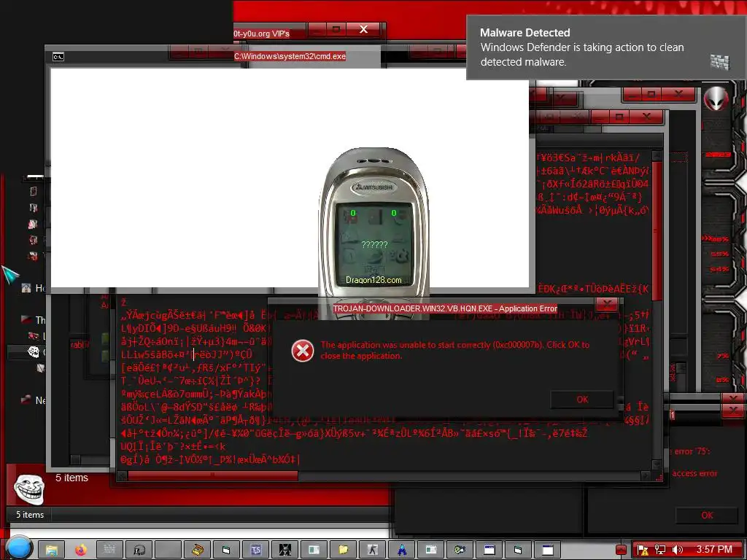Image resolution: width=747 pixels, height=560 pixels.
Task: Select the trollface item in Explorer navigation tree
Action: [x=34, y=352]
